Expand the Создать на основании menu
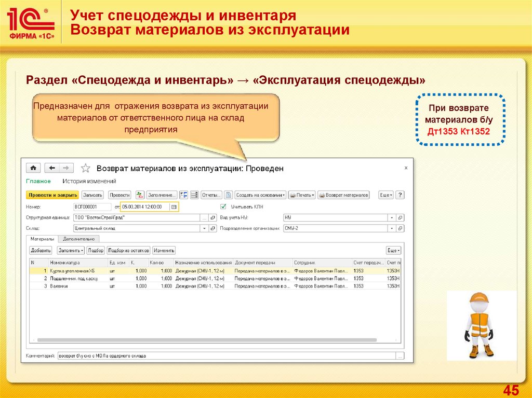This screenshot has width=532, height=398. pos(260,195)
